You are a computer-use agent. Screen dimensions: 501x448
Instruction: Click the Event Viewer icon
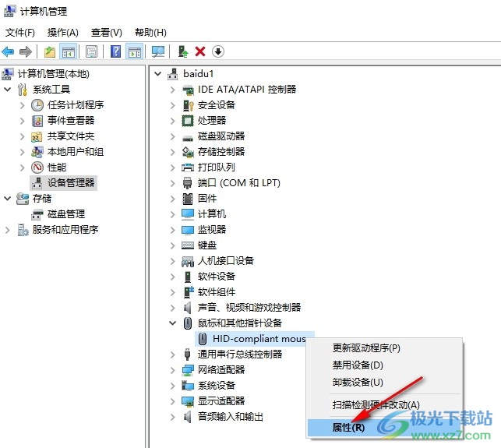(x=37, y=121)
